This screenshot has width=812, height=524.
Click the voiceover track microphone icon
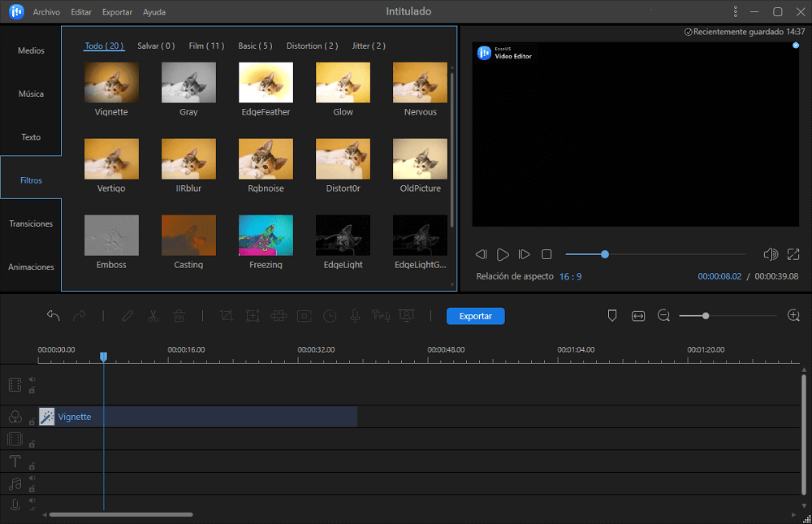tap(15, 505)
